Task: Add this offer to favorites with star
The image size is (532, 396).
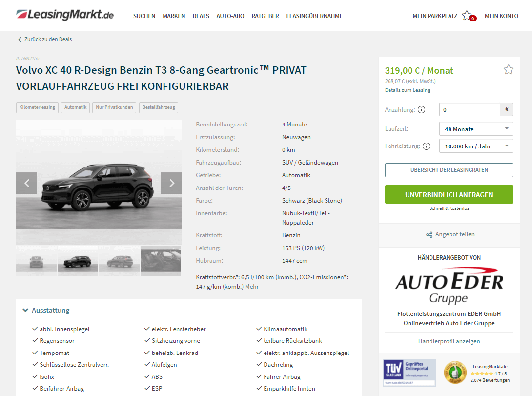Action: 508,70
